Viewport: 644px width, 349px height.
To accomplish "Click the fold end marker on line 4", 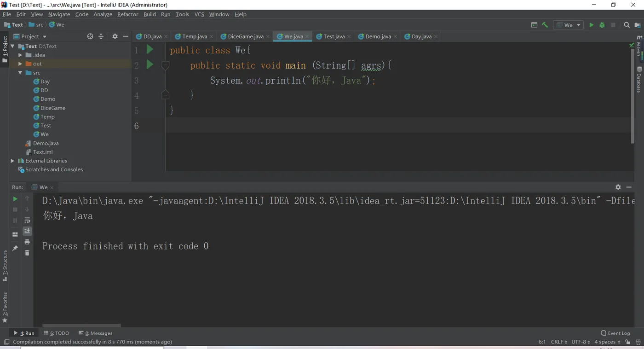I will (x=166, y=95).
